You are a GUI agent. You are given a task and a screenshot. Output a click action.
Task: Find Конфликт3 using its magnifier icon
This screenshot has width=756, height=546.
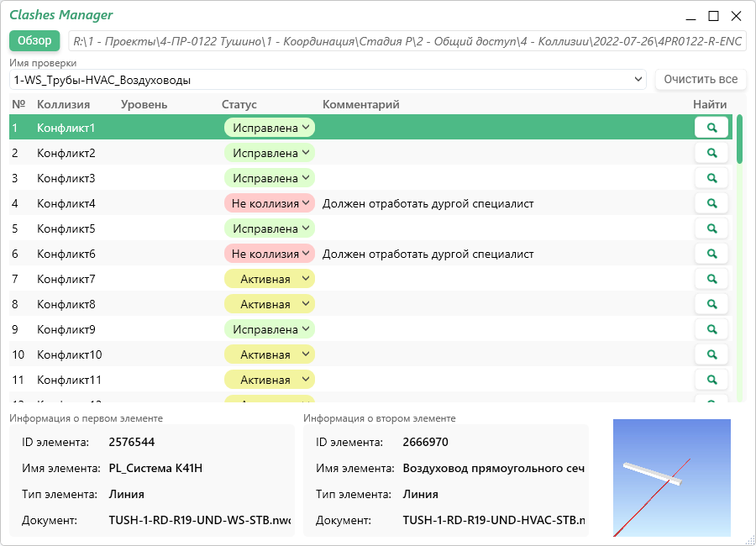[x=711, y=178]
